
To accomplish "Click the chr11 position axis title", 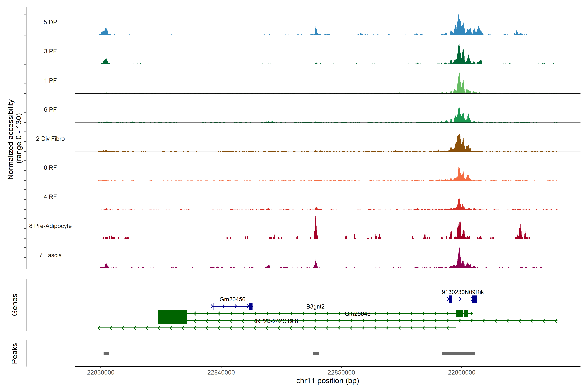I will point(327,381).
